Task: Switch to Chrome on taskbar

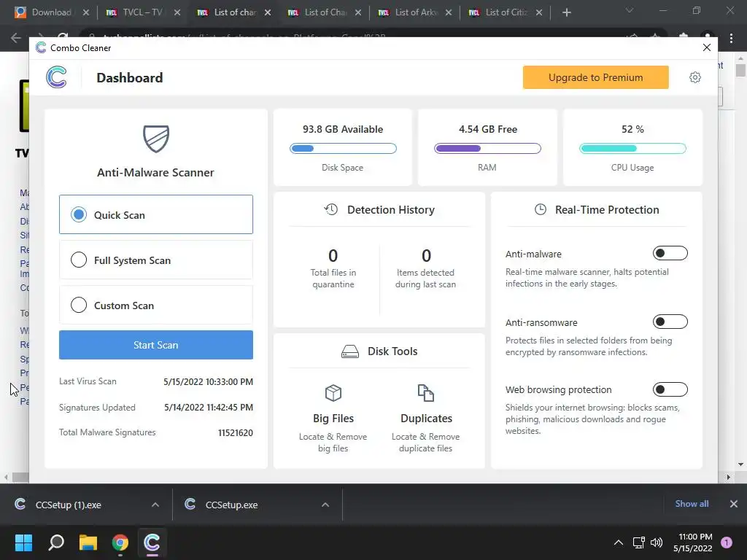Action: point(120,542)
